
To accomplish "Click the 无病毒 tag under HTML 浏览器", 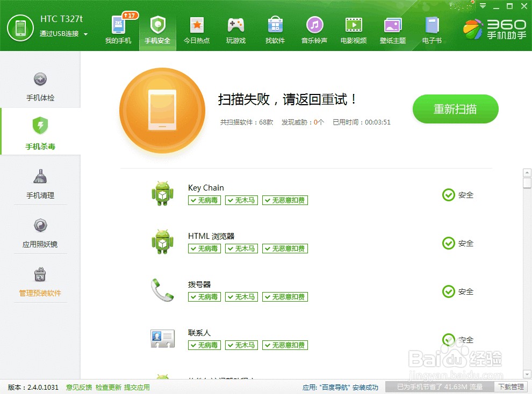I will click(x=204, y=249).
